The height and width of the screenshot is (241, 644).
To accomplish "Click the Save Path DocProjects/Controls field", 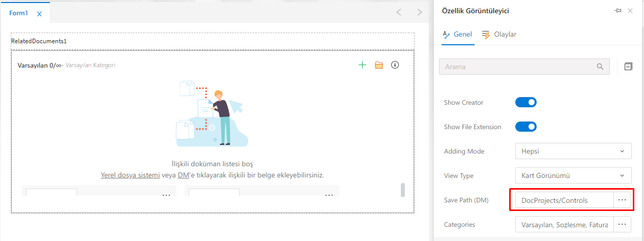I will (x=565, y=200).
